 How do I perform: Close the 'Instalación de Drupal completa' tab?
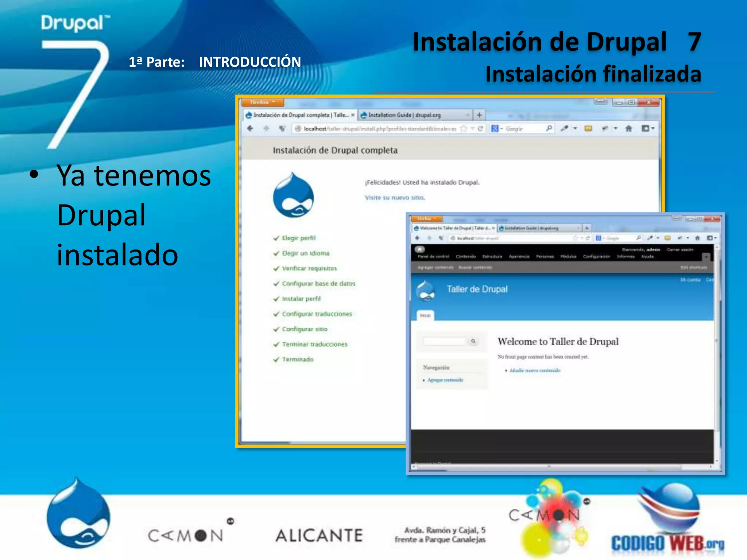(x=353, y=115)
